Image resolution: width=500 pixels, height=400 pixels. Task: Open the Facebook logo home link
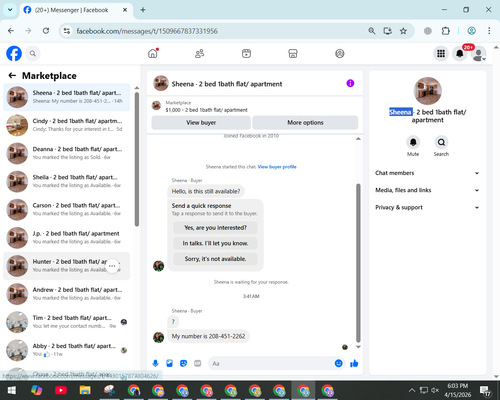(14, 53)
